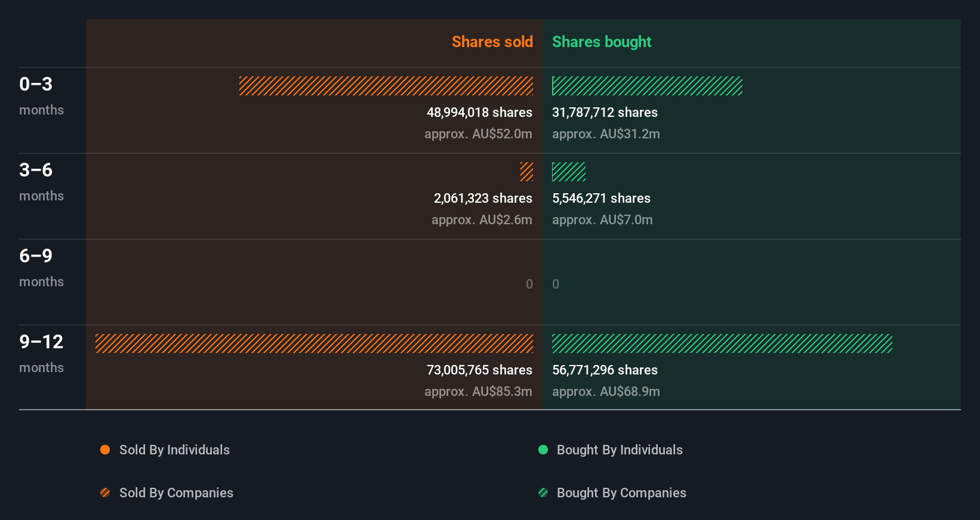The image size is (980, 520).
Task: Click the 5,546,271 shares value
Action: tap(601, 198)
